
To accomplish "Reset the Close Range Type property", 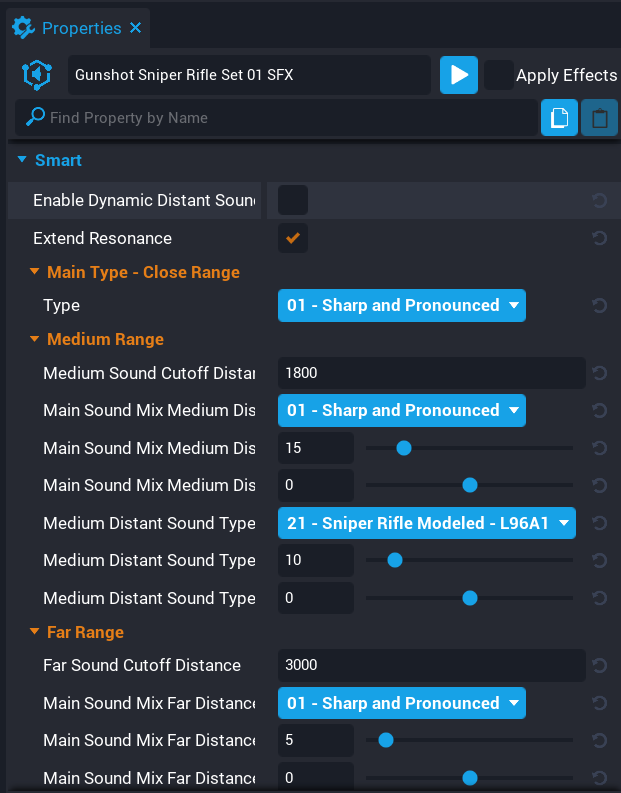I will click(x=599, y=306).
